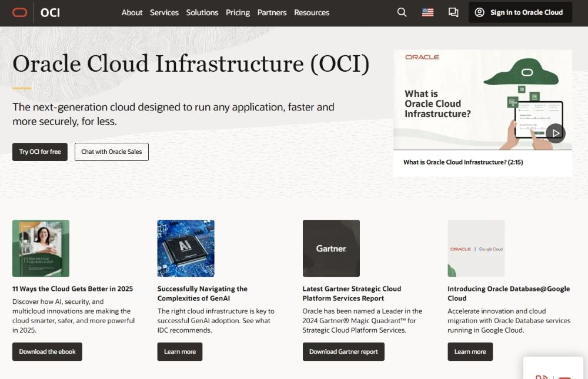Click Download the ebook button
Viewport: 588px width, 379px height.
47,351
